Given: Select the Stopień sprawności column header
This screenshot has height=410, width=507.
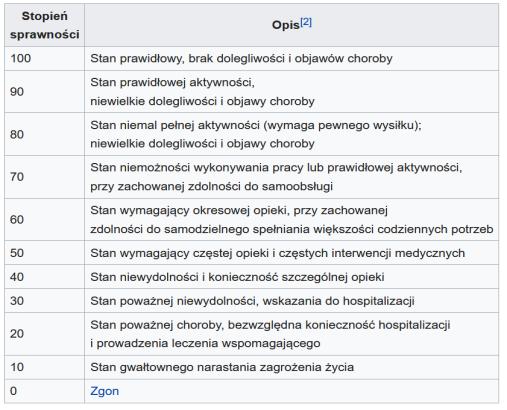Looking at the screenshot, I should pyautogui.click(x=45, y=25).
